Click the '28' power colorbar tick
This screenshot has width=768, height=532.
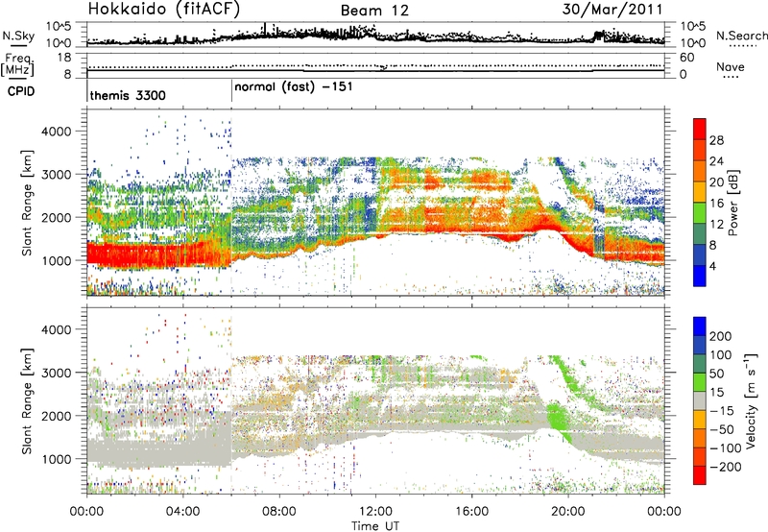(x=716, y=140)
